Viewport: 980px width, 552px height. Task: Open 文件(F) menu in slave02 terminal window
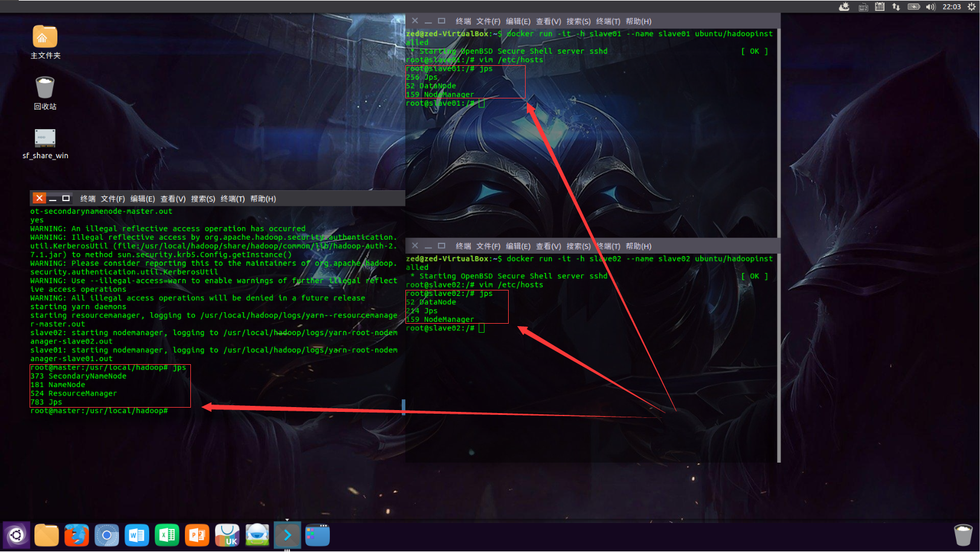(488, 246)
